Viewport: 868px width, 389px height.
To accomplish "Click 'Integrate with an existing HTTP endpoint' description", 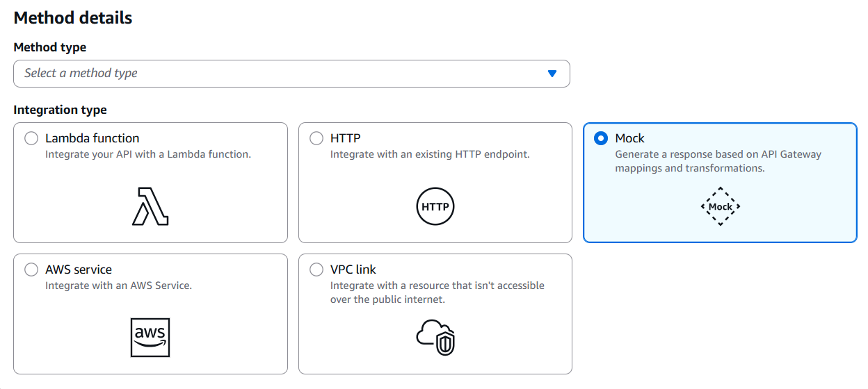I will point(429,154).
